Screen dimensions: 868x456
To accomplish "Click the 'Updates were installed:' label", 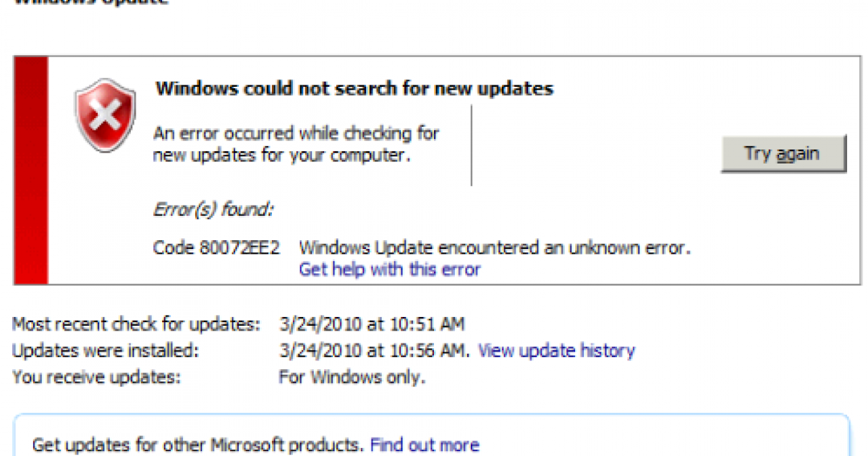I will pyautogui.click(x=106, y=351).
